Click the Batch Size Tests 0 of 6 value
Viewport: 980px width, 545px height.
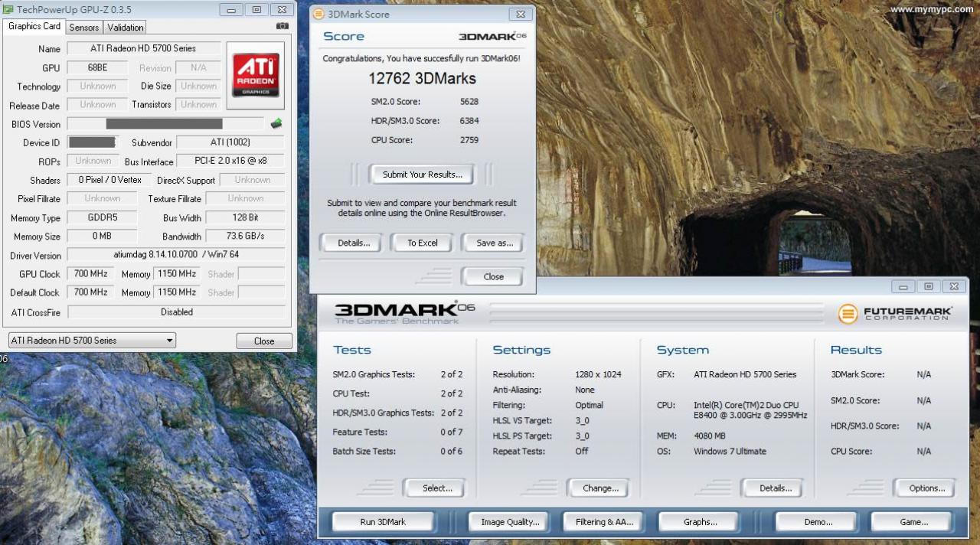pos(452,451)
